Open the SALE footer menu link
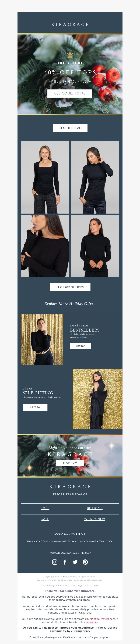 click(45, 519)
